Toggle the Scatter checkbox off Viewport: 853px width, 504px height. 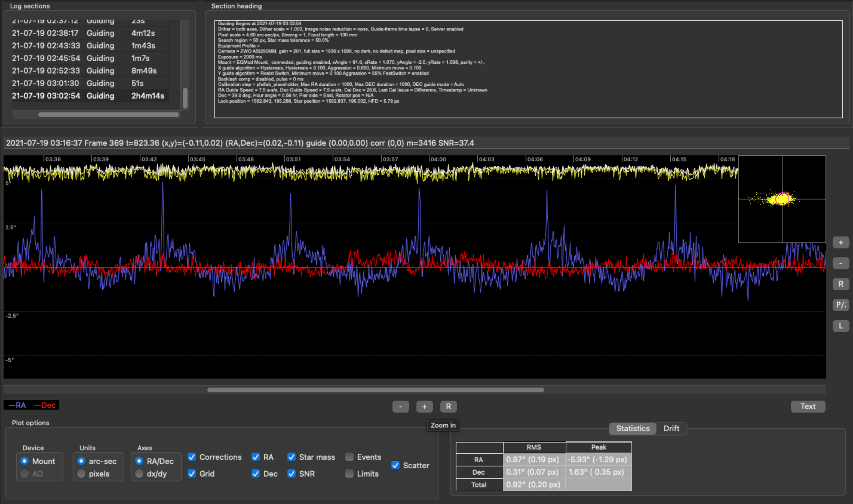395,465
